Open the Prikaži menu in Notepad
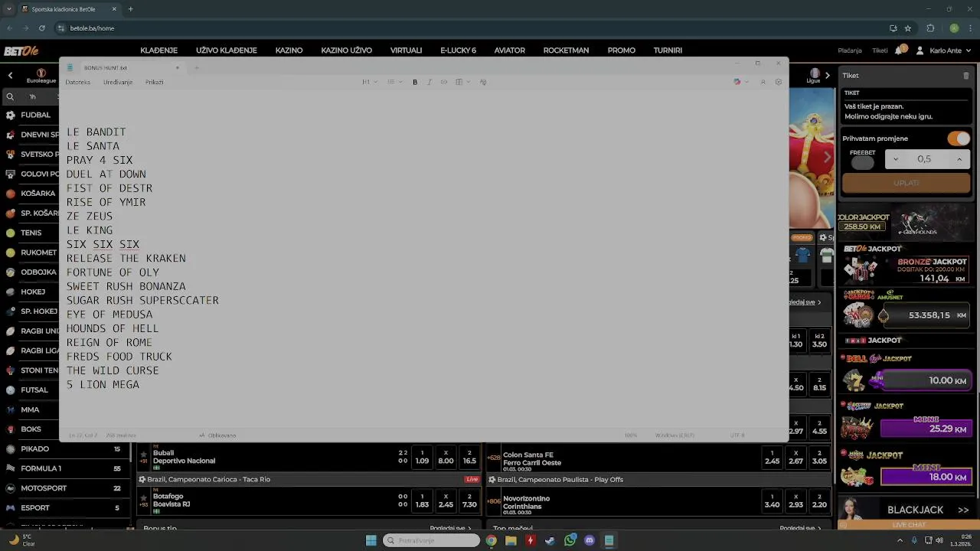 pyautogui.click(x=154, y=82)
